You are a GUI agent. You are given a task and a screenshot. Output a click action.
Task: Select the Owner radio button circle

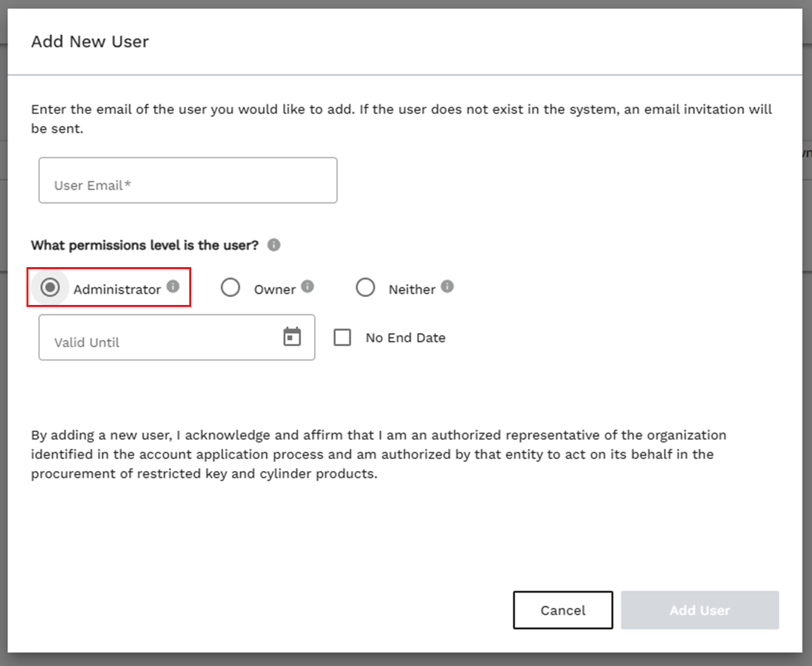[x=230, y=287]
